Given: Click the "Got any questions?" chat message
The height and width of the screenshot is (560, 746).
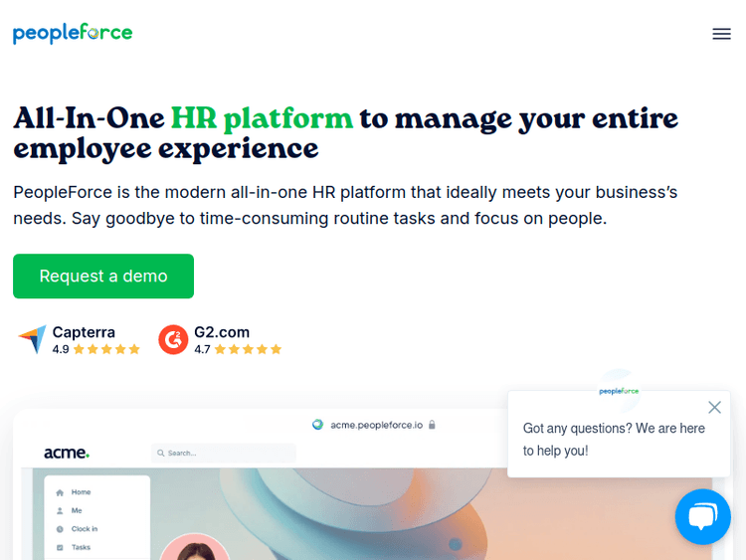Looking at the screenshot, I should pyautogui.click(x=614, y=439).
